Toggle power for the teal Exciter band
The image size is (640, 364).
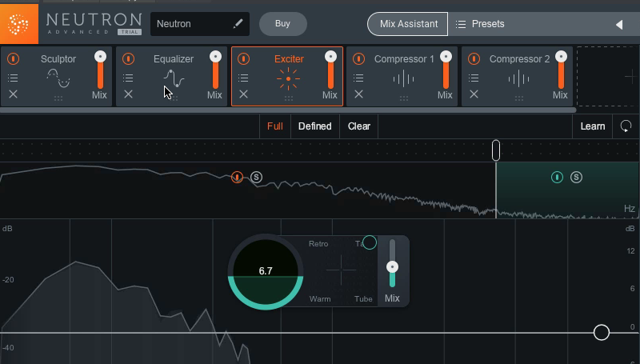(x=557, y=177)
